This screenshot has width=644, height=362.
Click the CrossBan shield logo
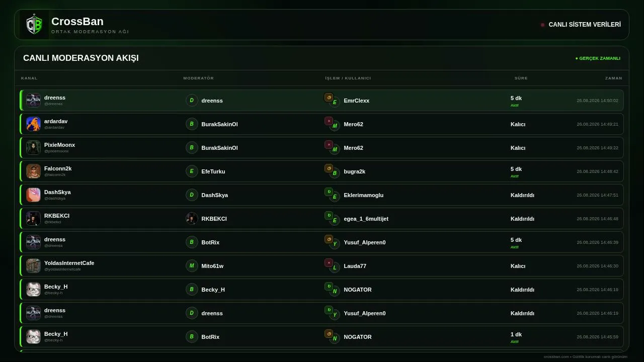(x=34, y=25)
